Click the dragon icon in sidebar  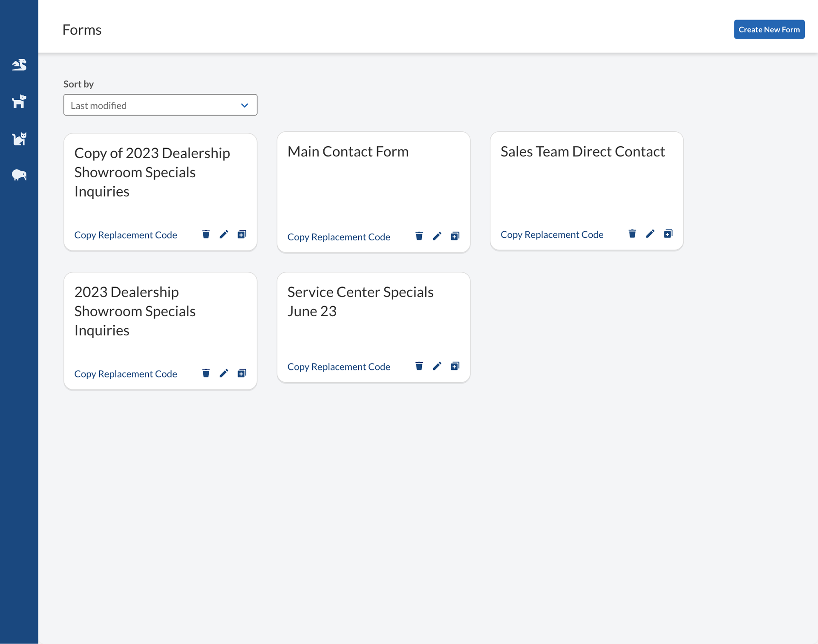pyautogui.click(x=19, y=65)
